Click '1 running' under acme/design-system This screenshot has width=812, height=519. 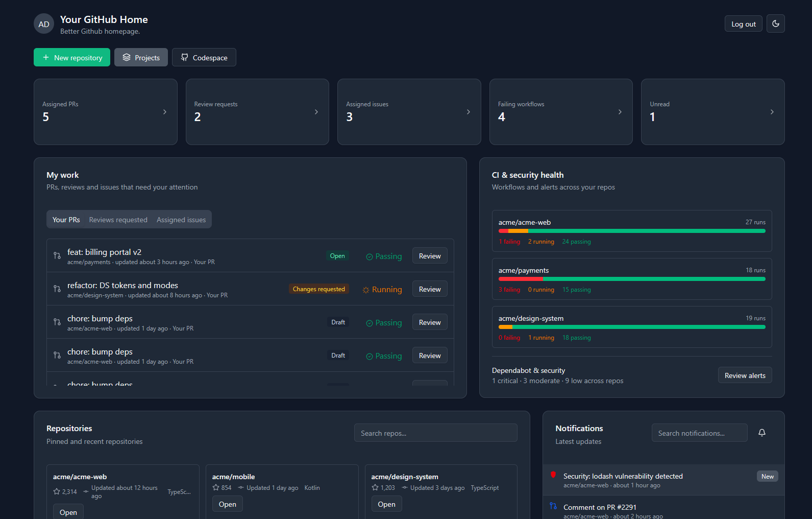point(541,338)
